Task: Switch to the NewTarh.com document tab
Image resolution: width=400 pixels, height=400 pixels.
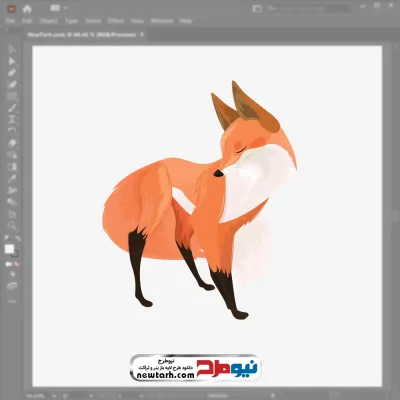Action: click(82, 35)
